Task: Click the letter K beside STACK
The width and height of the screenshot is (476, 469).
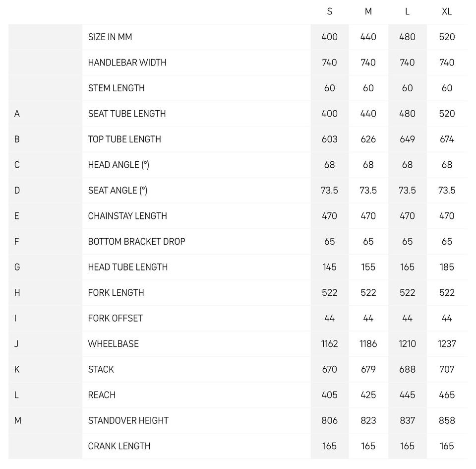Action: (x=17, y=370)
